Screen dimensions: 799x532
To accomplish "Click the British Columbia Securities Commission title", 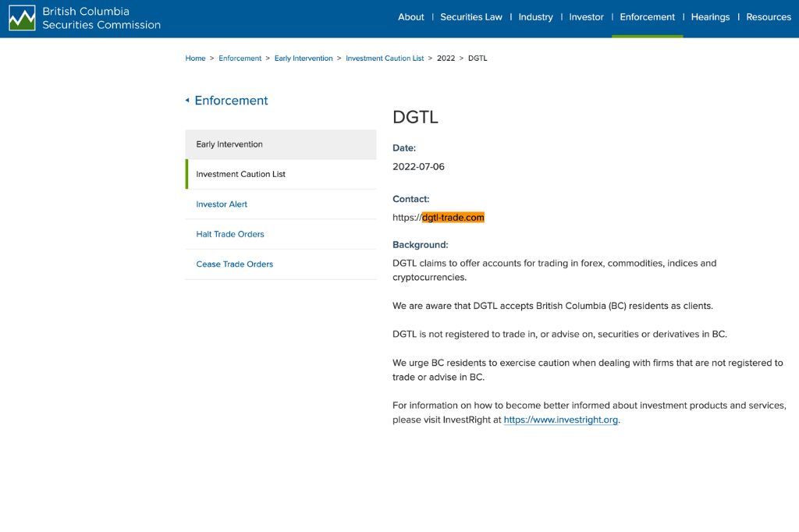I will click(x=101, y=18).
